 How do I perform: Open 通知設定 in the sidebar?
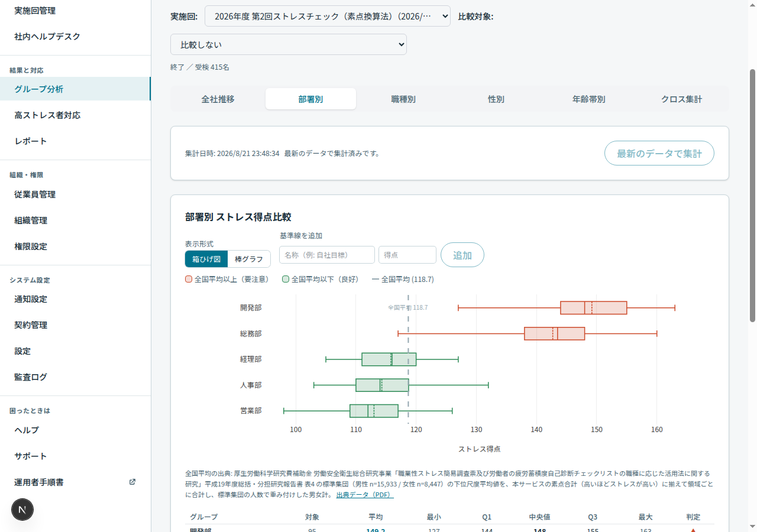(x=75, y=299)
